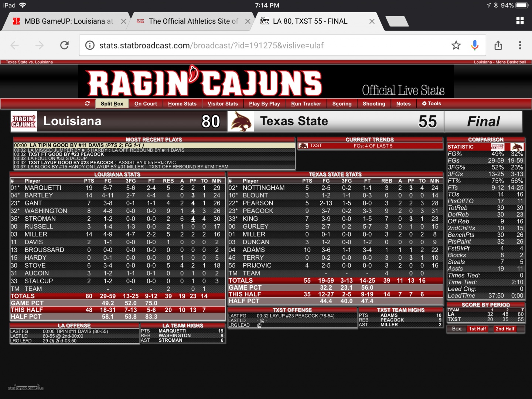Show the 1st Half box score

pos(477,329)
